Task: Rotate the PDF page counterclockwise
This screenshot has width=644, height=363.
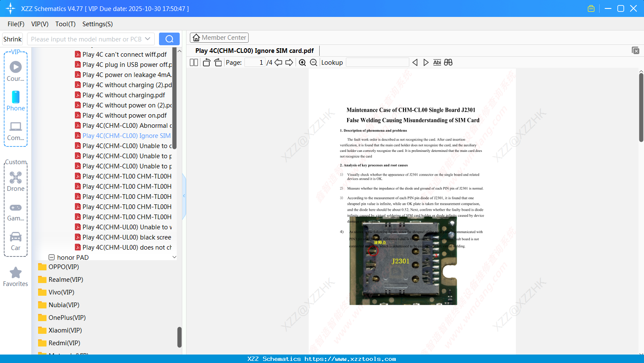Action: tap(207, 63)
